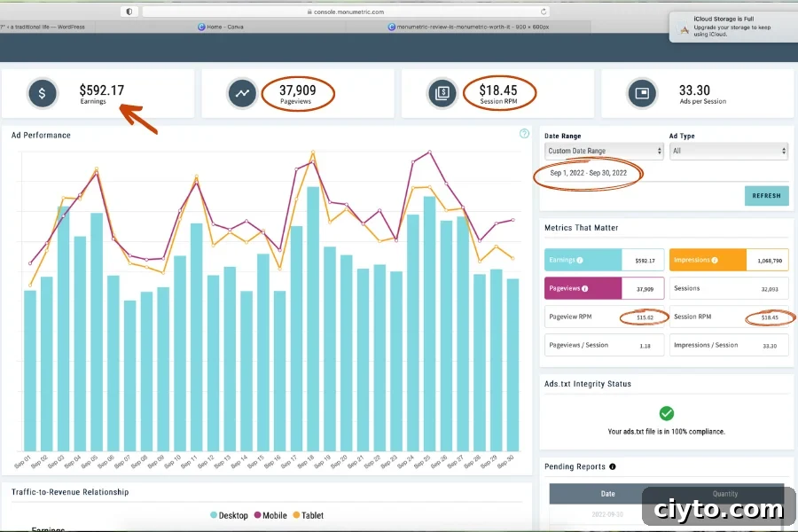Toggle the Mobile legend item
This screenshot has height=532, width=798.
[x=270, y=515]
